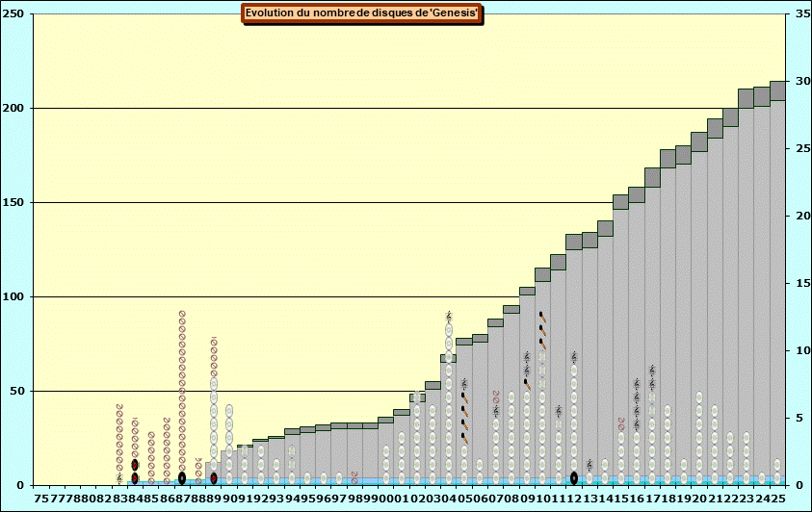Click the single CD icon in column 96
Image resolution: width=812 pixels, height=512 pixels.
point(323,478)
